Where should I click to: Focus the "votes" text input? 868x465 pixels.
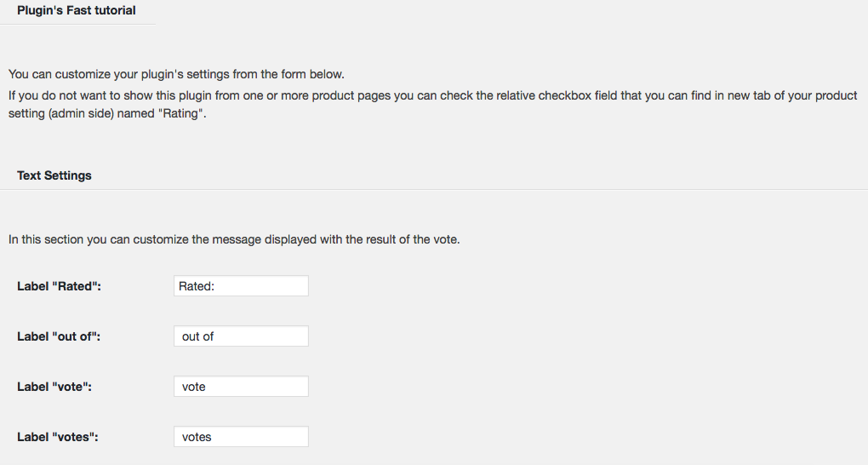(x=241, y=437)
